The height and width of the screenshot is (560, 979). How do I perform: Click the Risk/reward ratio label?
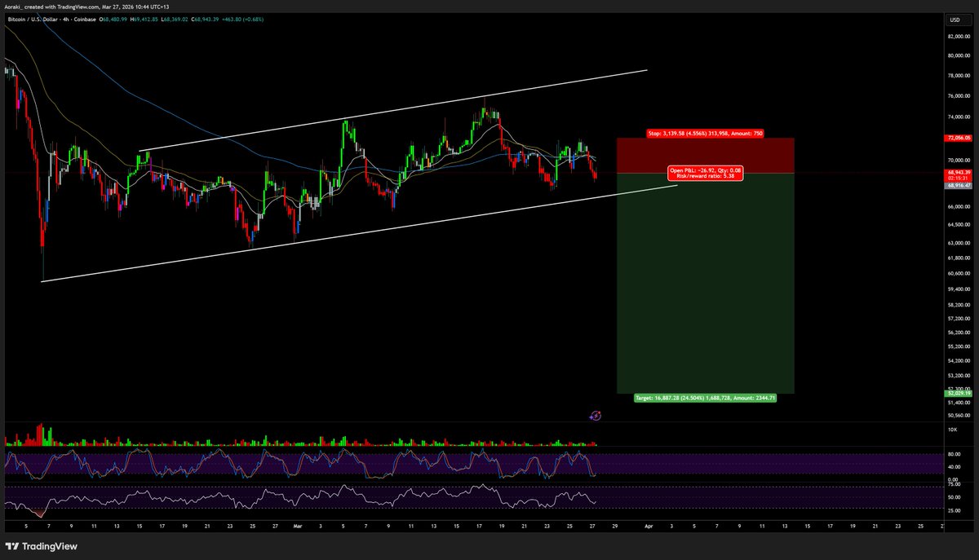point(706,176)
